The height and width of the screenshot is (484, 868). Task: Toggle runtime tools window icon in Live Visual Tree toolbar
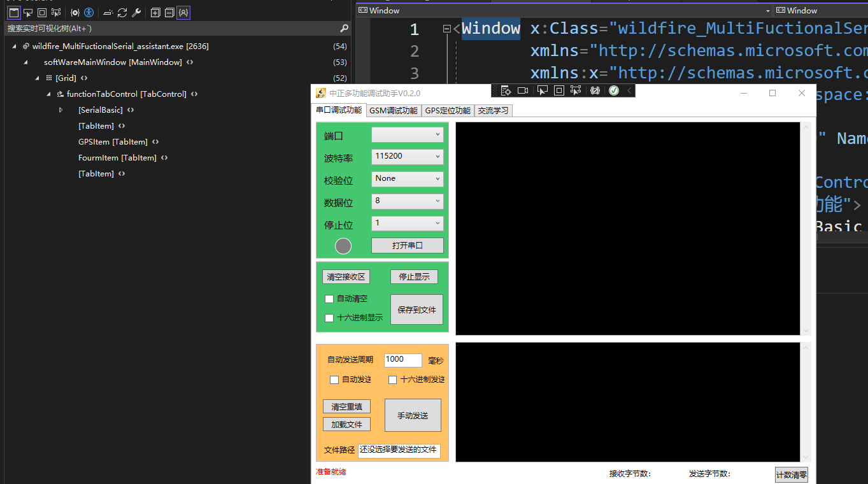(13, 12)
